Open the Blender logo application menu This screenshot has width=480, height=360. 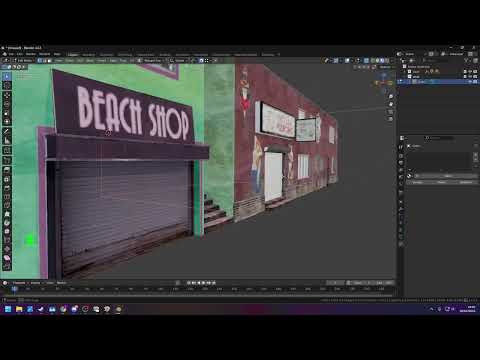pyautogui.click(x=5, y=54)
